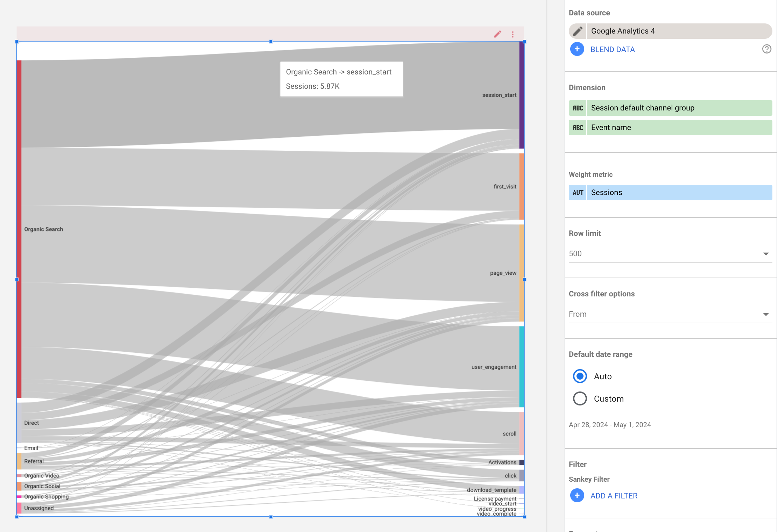Click the top-center chart resize handle
This screenshot has height=532, width=778.
point(271,42)
